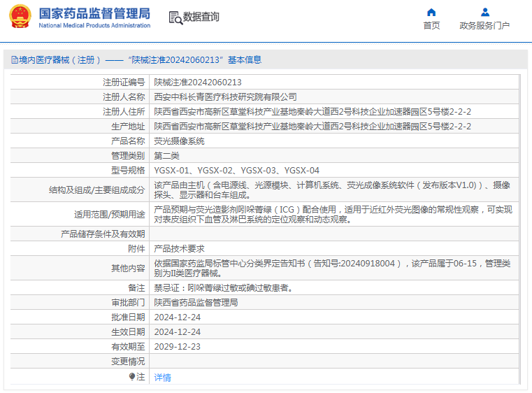This screenshot has height=393, width=532.
Task: Click 国家药品监督管理局 site title
Action: point(94,13)
